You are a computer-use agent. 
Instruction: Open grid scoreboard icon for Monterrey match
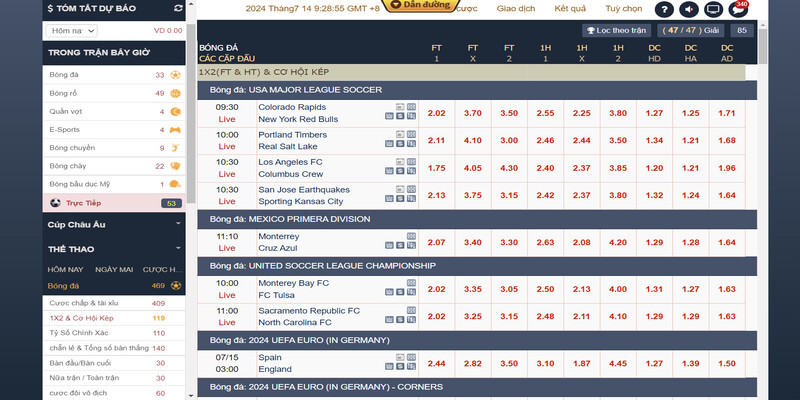pos(411,236)
